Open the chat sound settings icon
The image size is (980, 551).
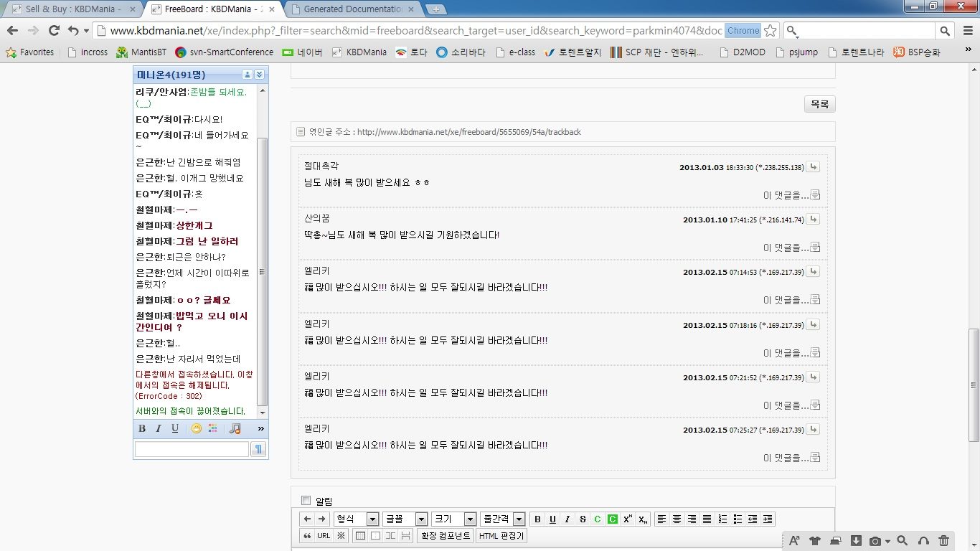[235, 428]
